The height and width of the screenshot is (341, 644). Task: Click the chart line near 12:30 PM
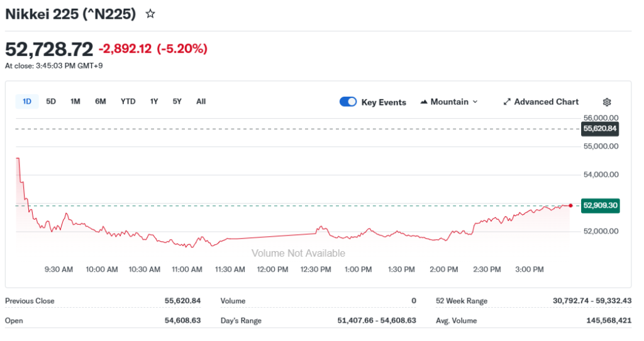coord(316,232)
